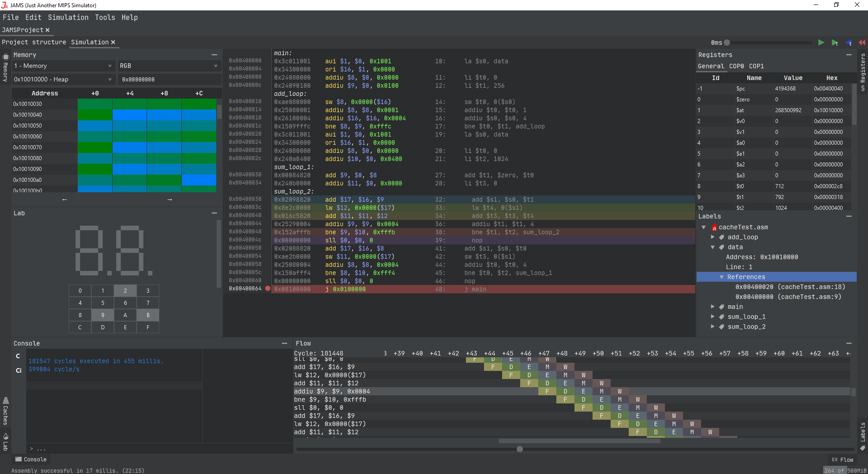Toggle hex keypad key 0
Viewport: 868px width, 474px height.
tap(80, 290)
